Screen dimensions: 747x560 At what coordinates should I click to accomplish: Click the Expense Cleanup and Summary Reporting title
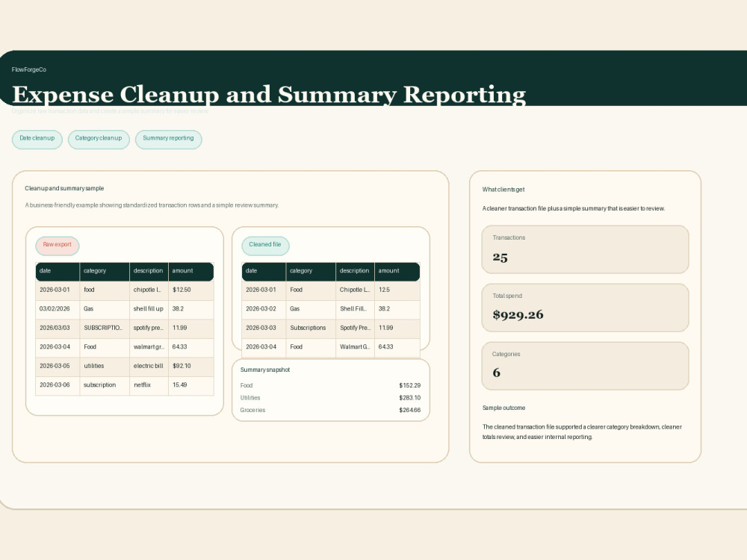269,94
